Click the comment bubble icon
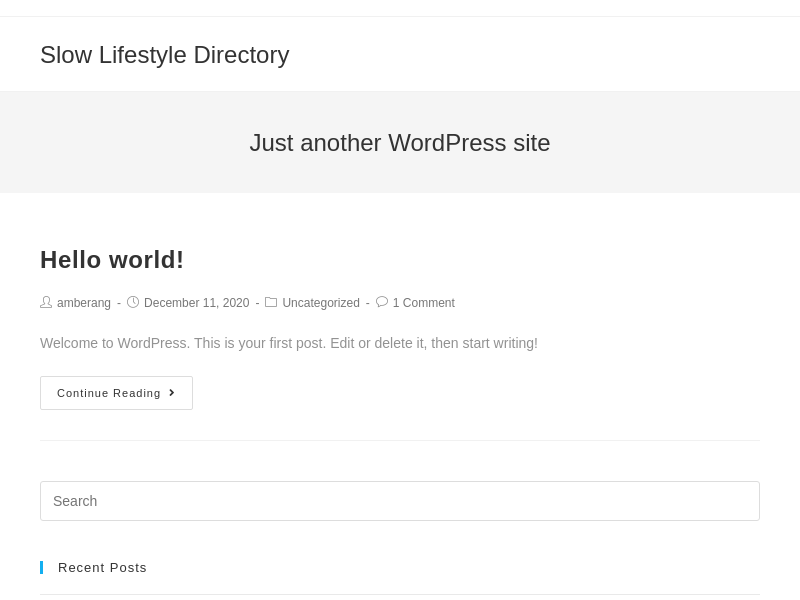The image size is (800, 600). (382, 302)
